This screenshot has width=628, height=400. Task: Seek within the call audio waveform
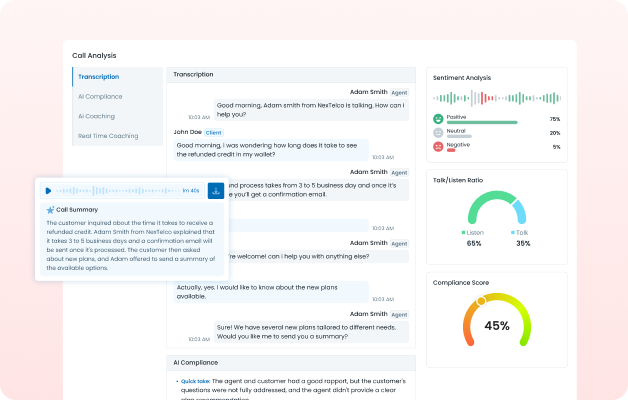(117, 190)
